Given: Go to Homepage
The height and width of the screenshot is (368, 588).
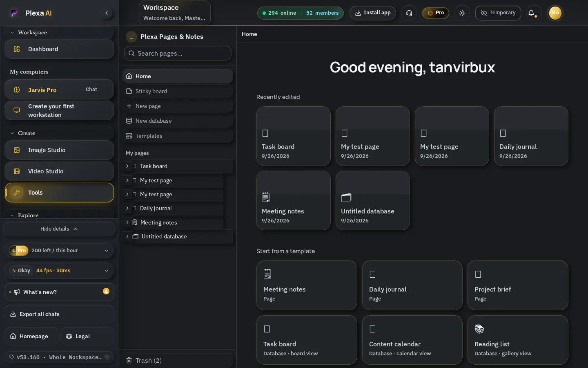Looking at the screenshot, I should coord(31,336).
